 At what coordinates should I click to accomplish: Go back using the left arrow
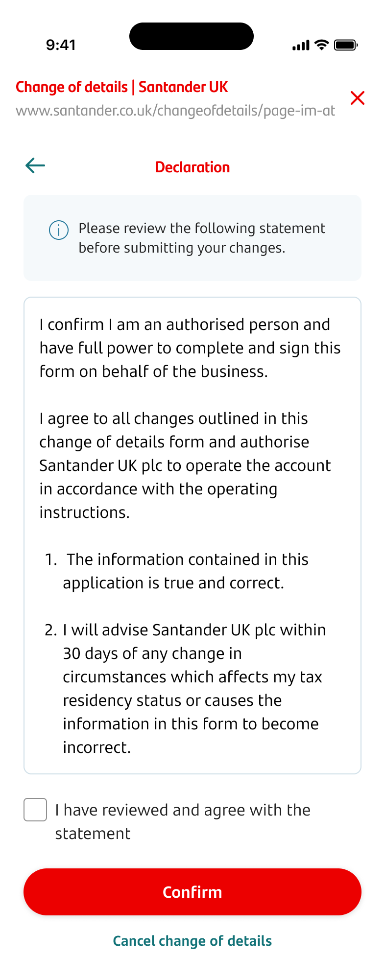pyautogui.click(x=35, y=165)
